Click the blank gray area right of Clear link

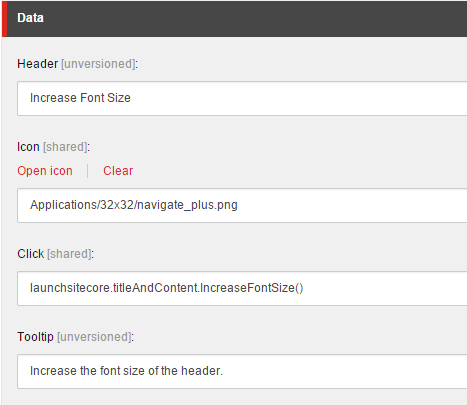[x=300, y=171]
